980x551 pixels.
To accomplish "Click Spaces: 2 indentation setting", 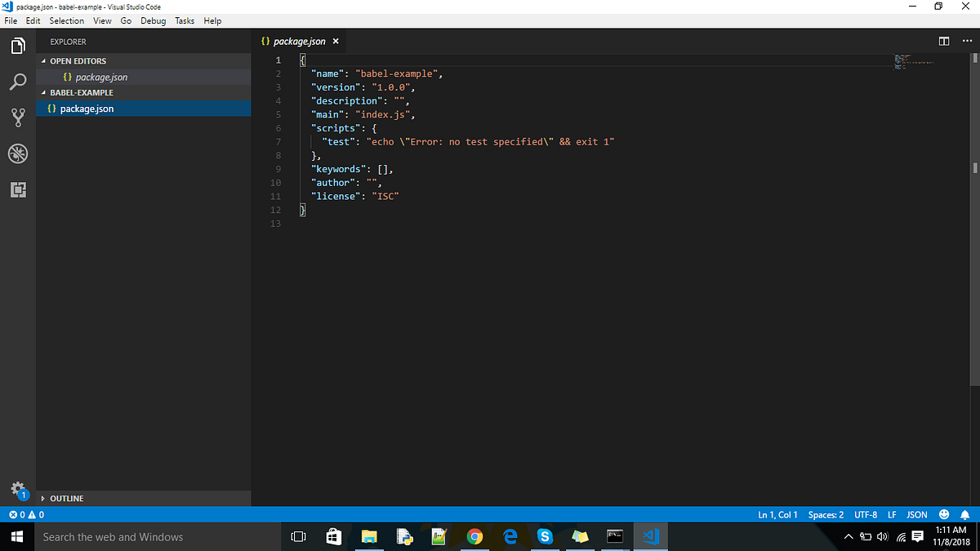I will (x=826, y=515).
